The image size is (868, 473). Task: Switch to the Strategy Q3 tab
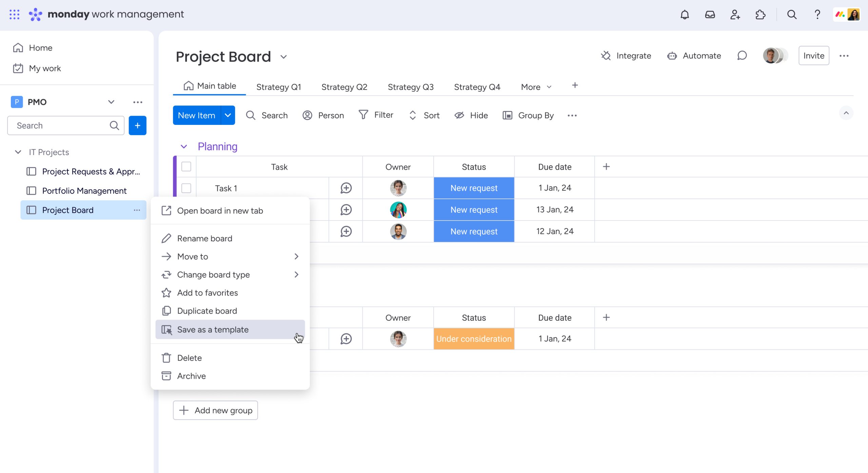pyautogui.click(x=411, y=87)
